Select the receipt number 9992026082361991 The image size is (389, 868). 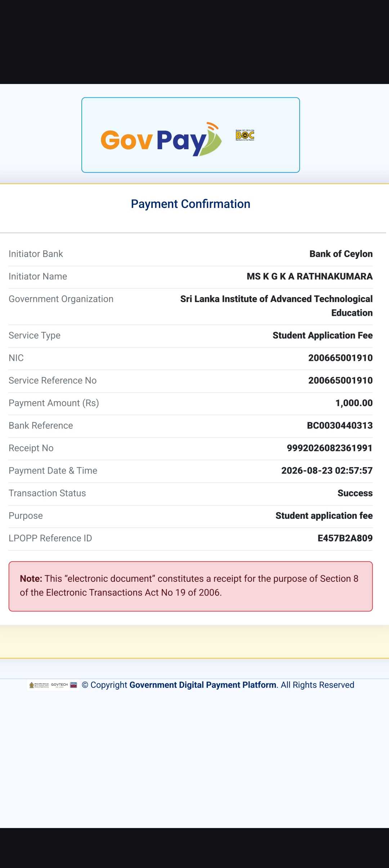coord(330,448)
